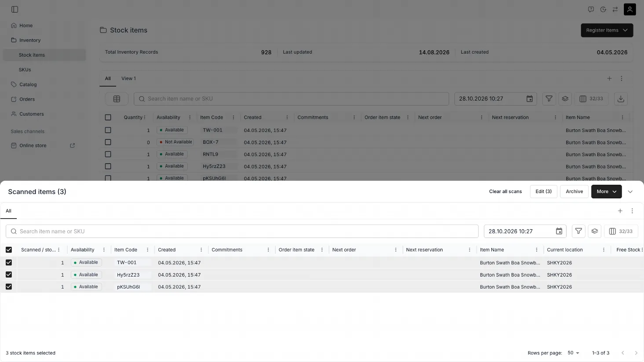Screen dimensions: 644x362
Task: Open the Register Items dropdown
Action: click(607, 30)
